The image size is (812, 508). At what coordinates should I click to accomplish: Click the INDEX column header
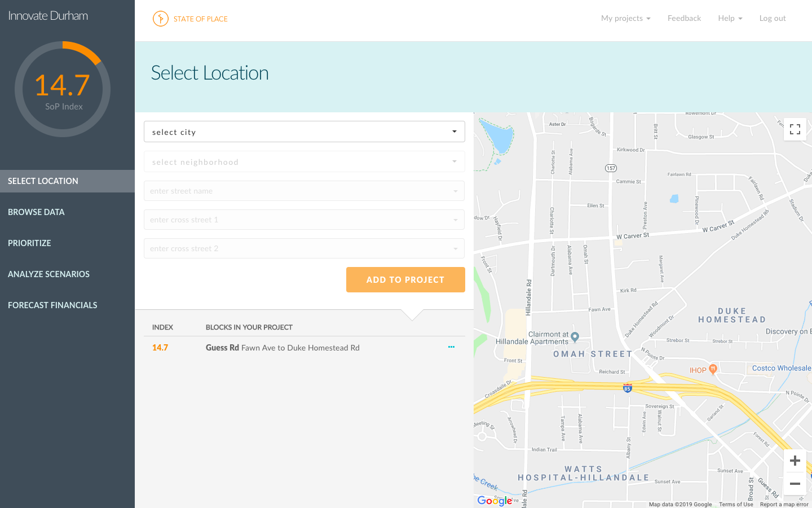[x=162, y=327]
